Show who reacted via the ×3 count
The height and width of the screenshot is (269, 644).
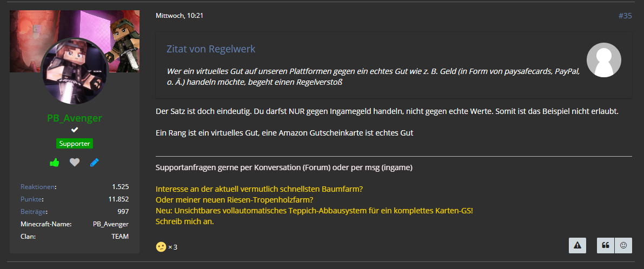pos(173,247)
